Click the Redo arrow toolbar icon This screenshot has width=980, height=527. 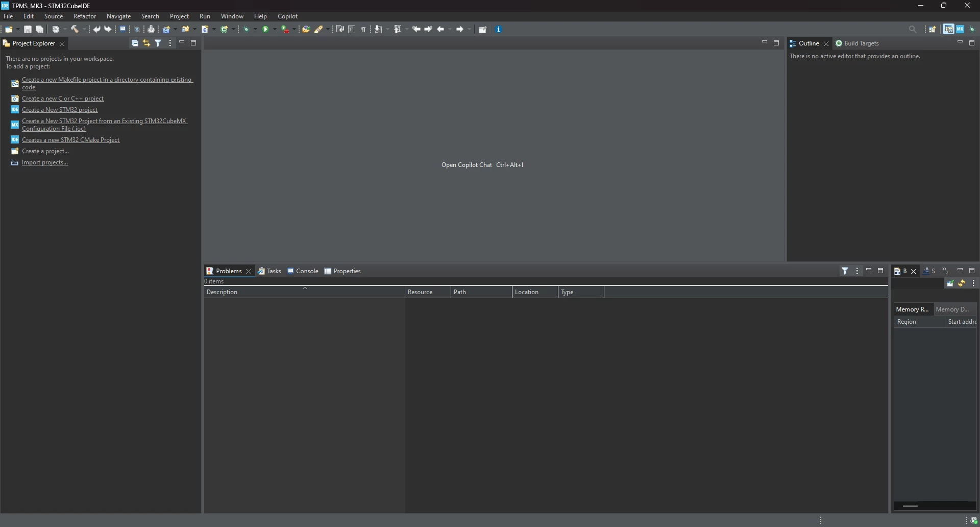click(108, 29)
